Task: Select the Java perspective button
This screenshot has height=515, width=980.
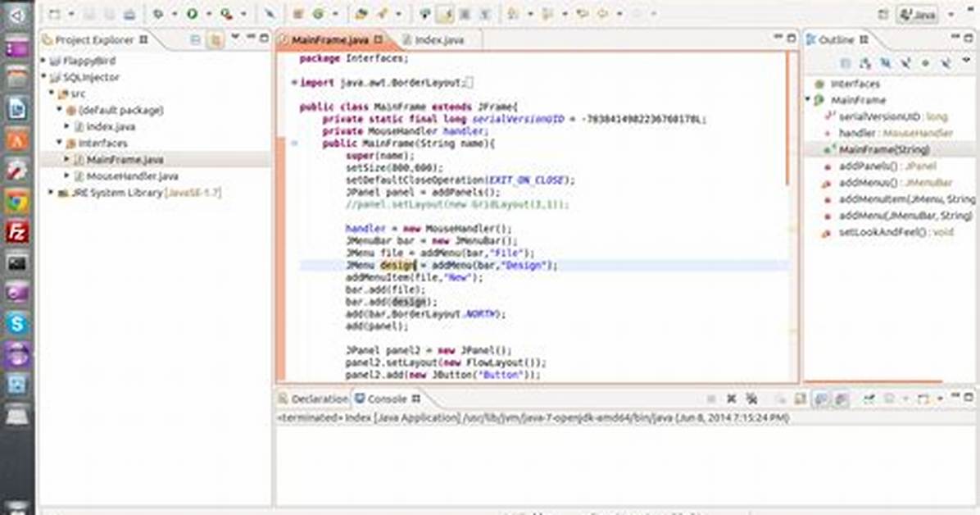Action: point(917,15)
